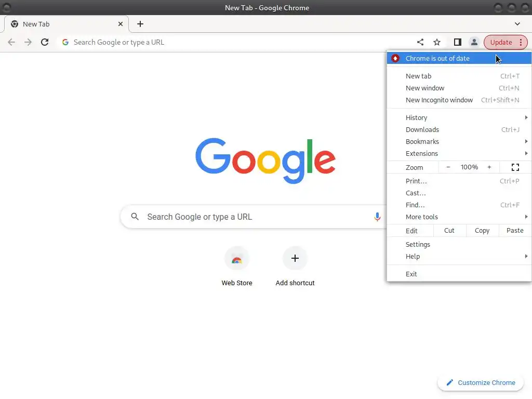Start voice search with the microphone icon
The width and height of the screenshot is (532, 399).
377,217
